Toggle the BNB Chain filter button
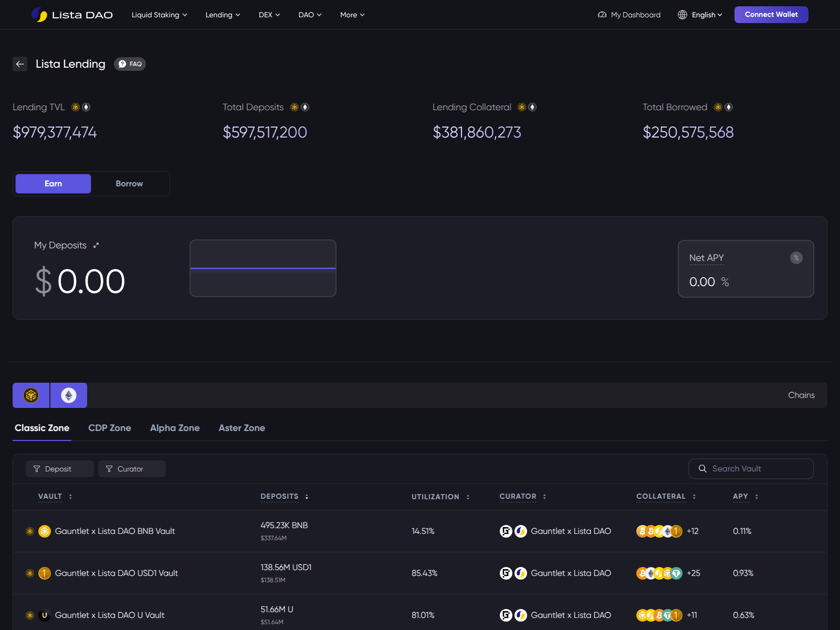Screen dimensions: 840x630 point(31,395)
